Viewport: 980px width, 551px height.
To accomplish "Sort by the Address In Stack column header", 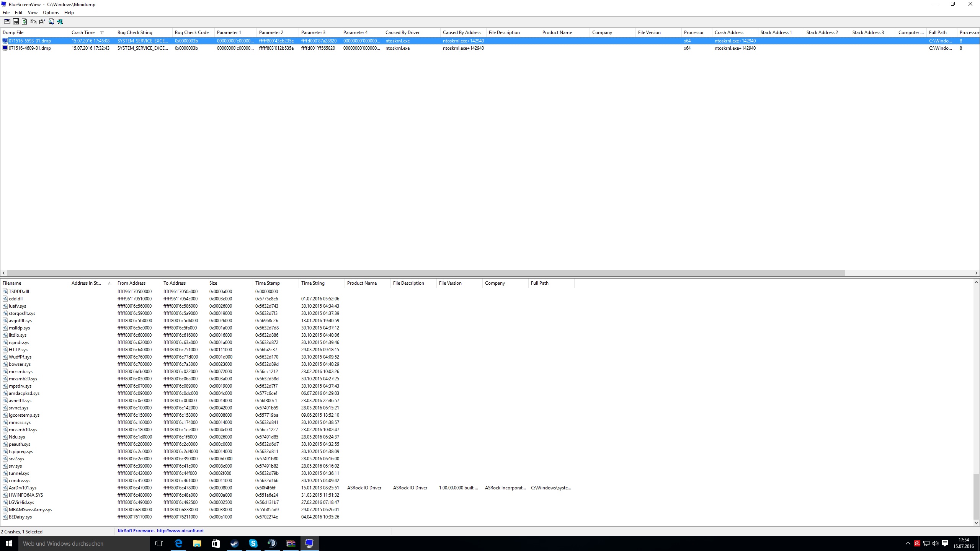I will click(86, 283).
